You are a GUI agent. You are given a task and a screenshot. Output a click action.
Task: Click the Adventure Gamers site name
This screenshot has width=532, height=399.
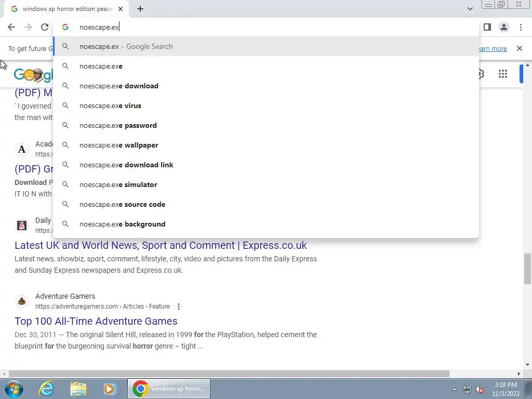[65, 296]
